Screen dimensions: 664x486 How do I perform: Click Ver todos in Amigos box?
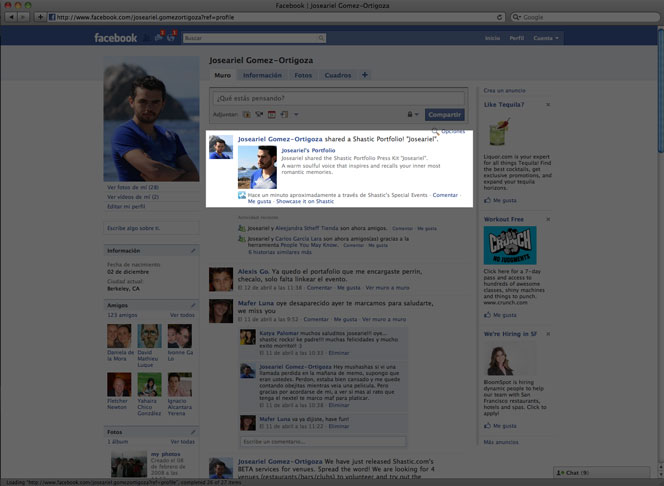[183, 315]
